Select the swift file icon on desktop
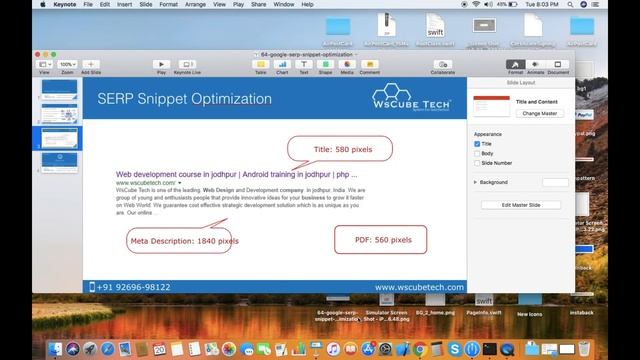Screen dimensions: 640x360 pyautogui.click(x=435, y=25)
